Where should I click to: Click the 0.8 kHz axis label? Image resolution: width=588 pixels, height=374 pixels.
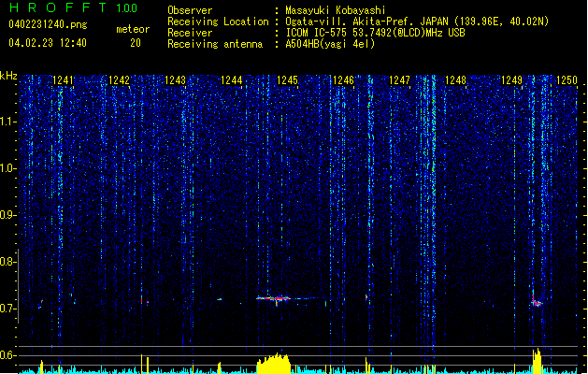[7, 262]
